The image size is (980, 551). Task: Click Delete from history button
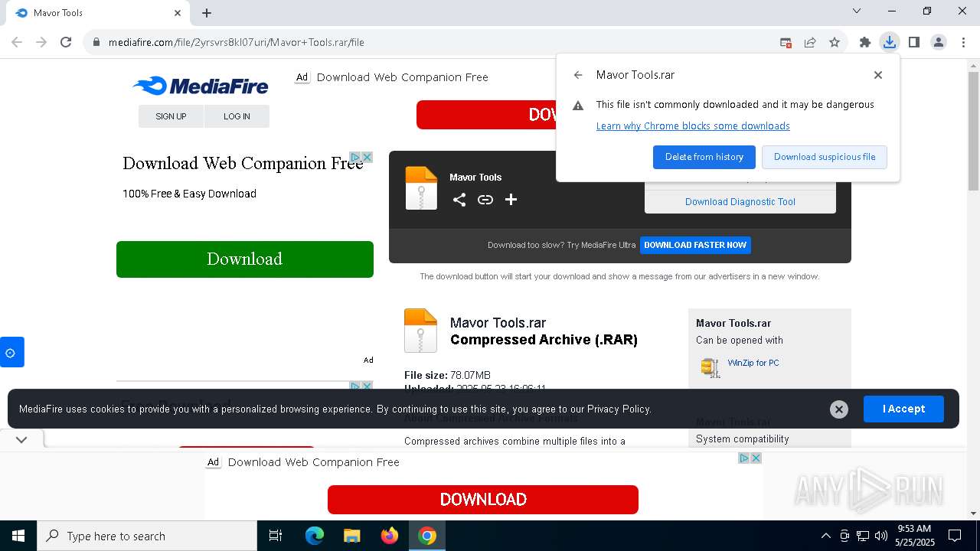[704, 157]
